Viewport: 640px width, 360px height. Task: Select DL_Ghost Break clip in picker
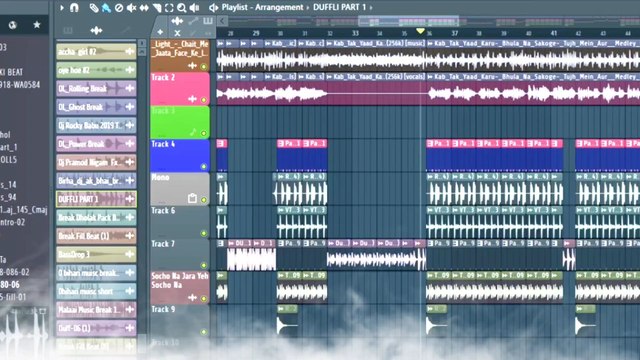[x=96, y=107]
